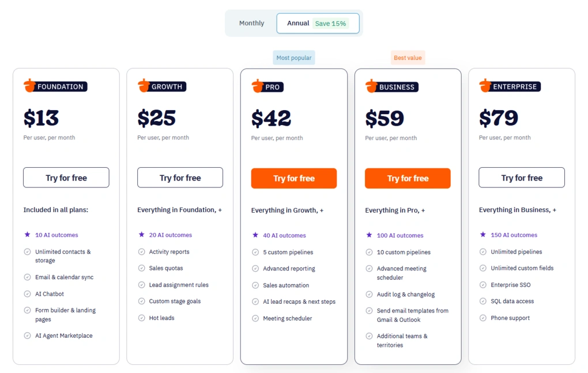The width and height of the screenshot is (588, 373).
Task: Click the star icon beside 40 AI outcomes
Action: pyautogui.click(x=254, y=235)
